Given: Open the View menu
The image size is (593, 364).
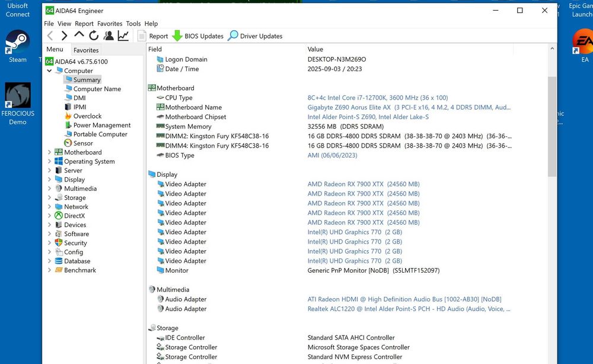Looking at the screenshot, I should pos(64,24).
